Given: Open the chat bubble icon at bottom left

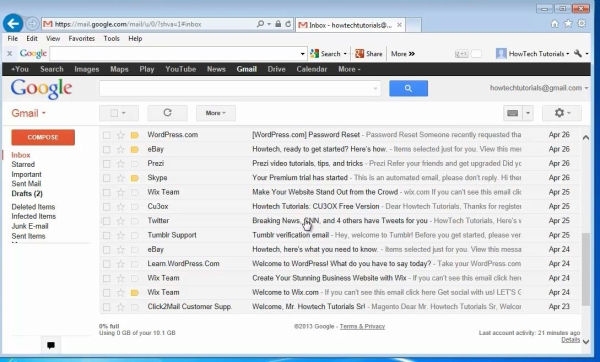Looking at the screenshot, I should pyautogui.click(x=51, y=345).
